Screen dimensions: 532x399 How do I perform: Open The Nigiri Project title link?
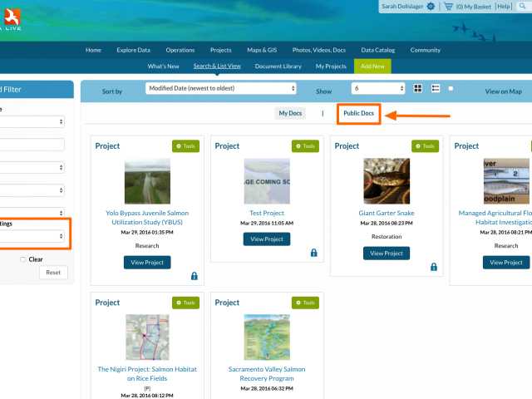point(147,373)
